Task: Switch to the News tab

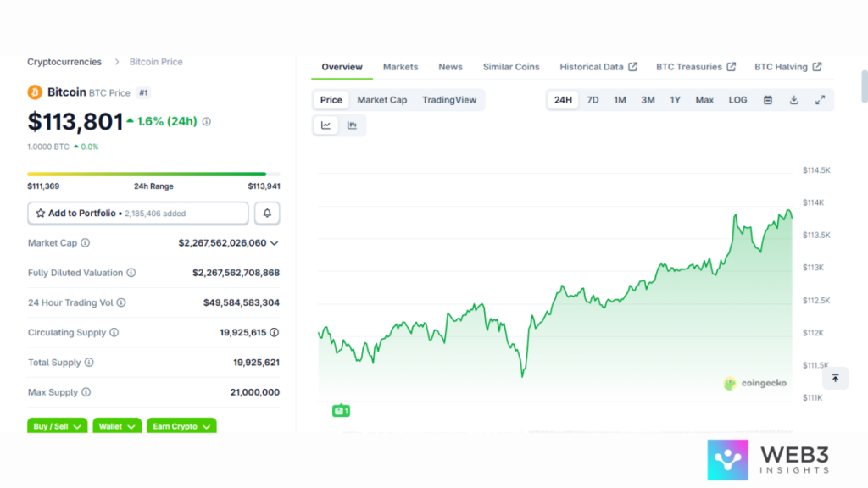Action: point(450,67)
